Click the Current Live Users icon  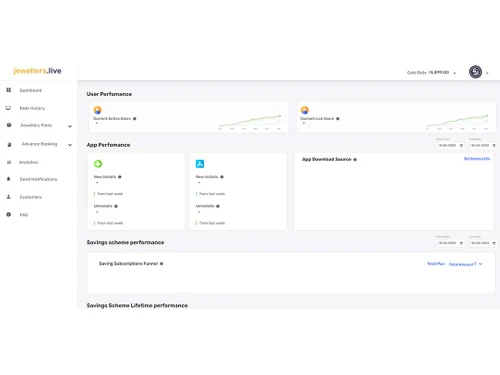pos(305,110)
